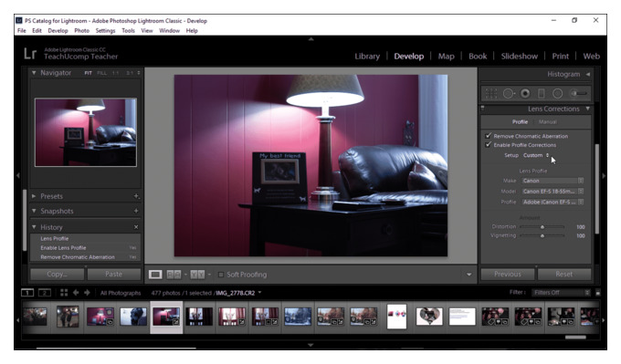The width and height of the screenshot is (621, 364).
Task: Collapse the Snapshots panel
Action: click(x=34, y=211)
